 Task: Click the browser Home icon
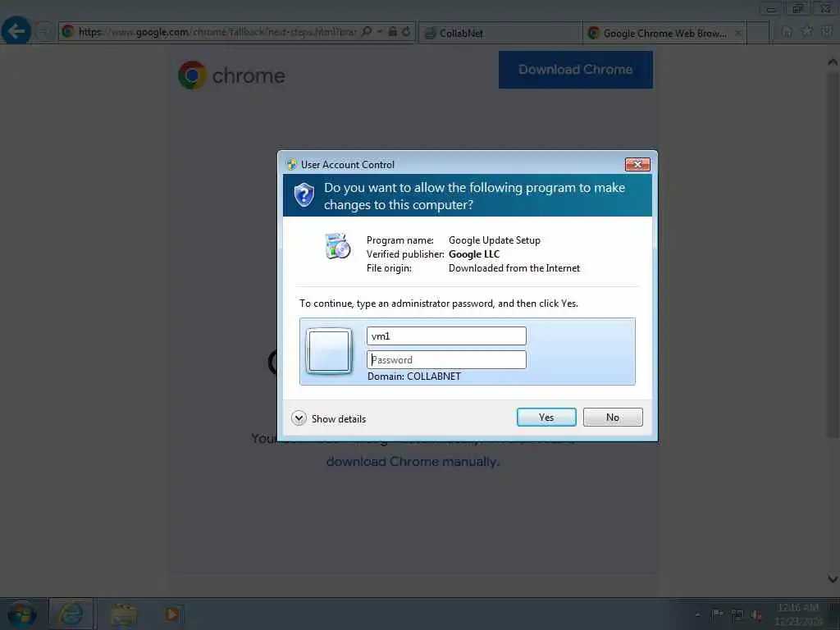click(787, 31)
